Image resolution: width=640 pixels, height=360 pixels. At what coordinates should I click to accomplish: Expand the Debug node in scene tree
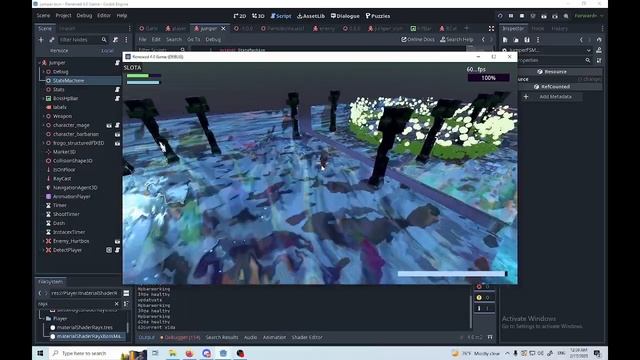click(44, 72)
